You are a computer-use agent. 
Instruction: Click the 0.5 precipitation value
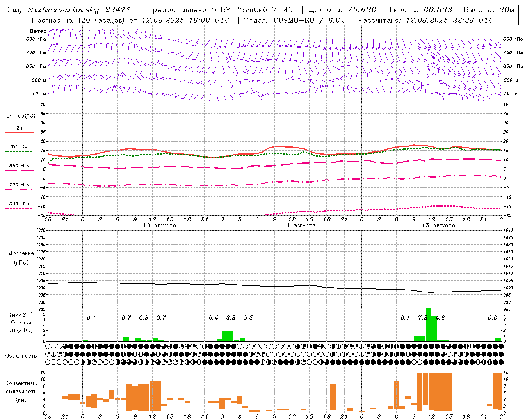pyautogui.click(x=248, y=317)
